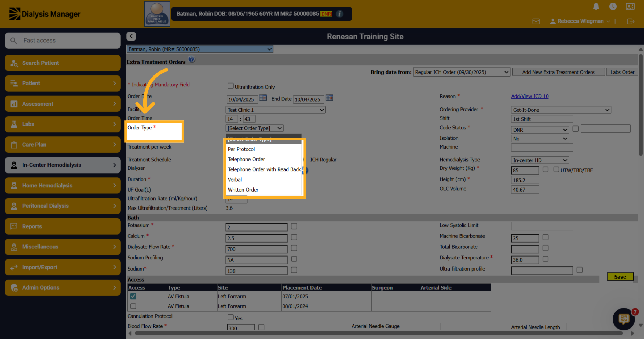Click the notifications bell icon

click(596, 6)
